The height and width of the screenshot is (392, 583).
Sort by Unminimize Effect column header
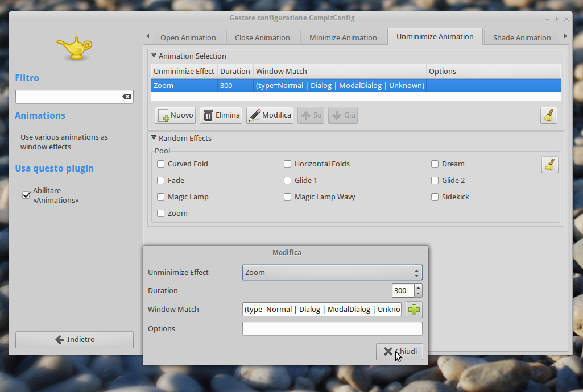[184, 71]
